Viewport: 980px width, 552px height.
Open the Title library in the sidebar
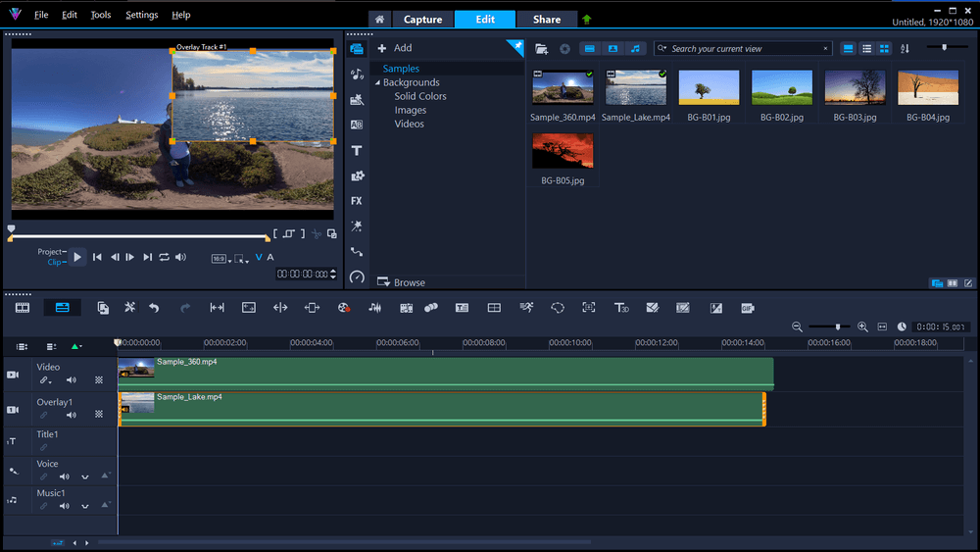click(x=357, y=150)
